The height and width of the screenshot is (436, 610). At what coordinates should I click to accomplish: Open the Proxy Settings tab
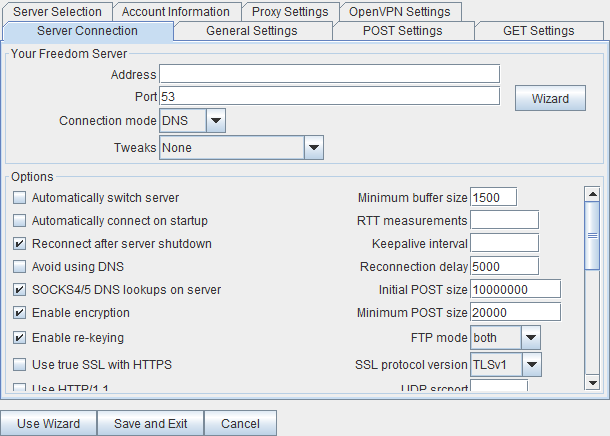coord(290,12)
